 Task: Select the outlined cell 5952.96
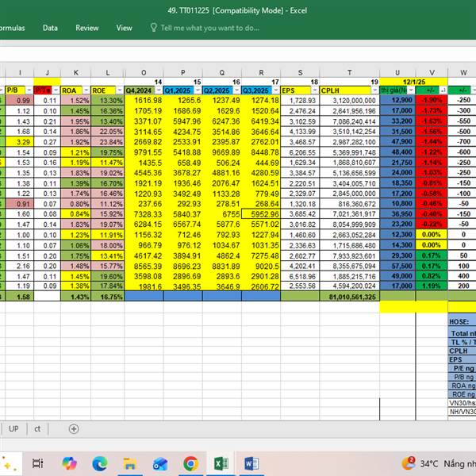pyautogui.click(x=261, y=214)
